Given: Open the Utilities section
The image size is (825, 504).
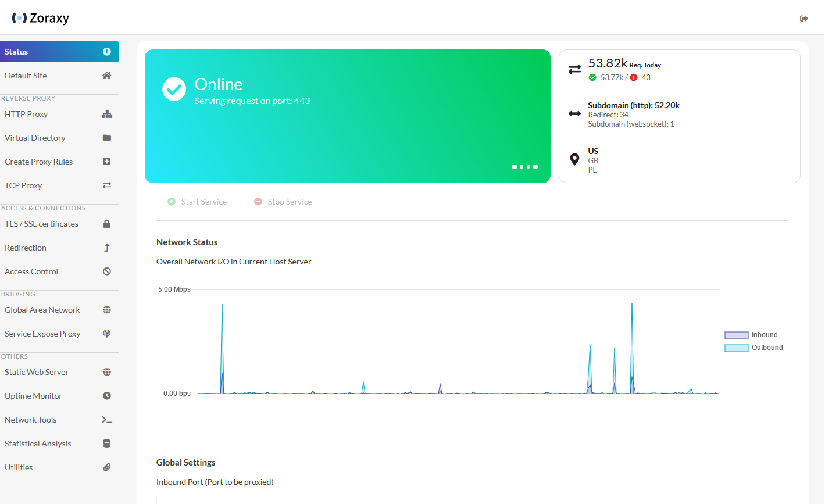Looking at the screenshot, I should pyautogui.click(x=59, y=467).
